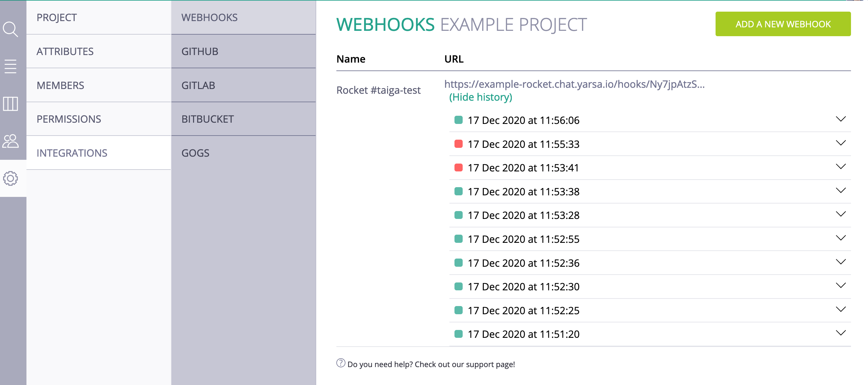Viewport: 868px width, 385px height.
Task: Expand the 11:55:33 webhook log chevron
Action: 840,143
